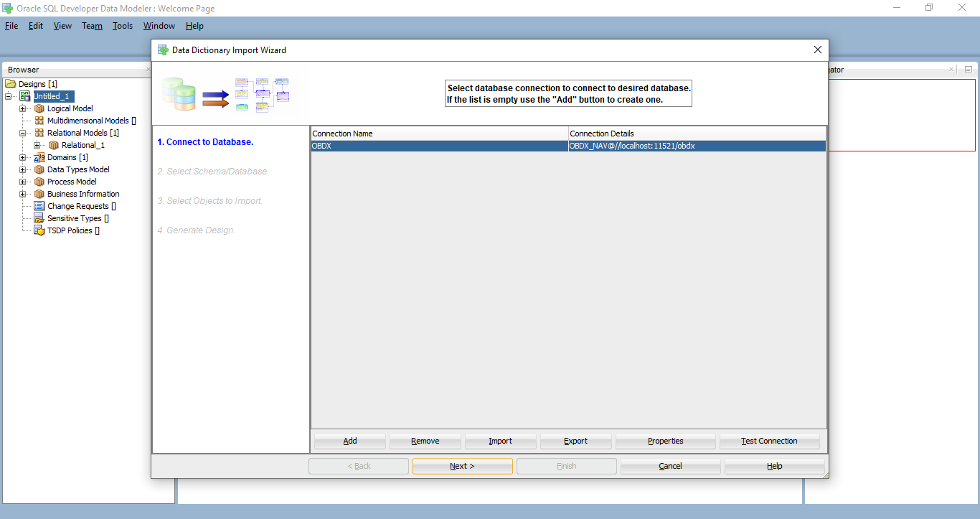Viewport: 980px width, 519px height.
Task: Click the Sensitive Types icon
Action: coord(39,218)
